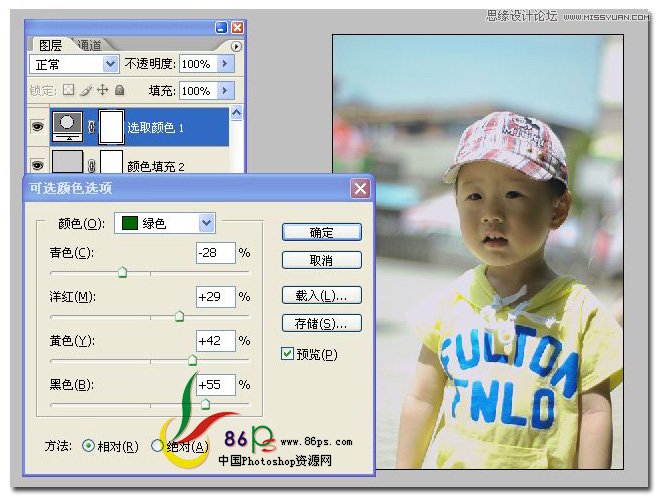Image resolution: width=660 pixels, height=500 pixels.
Task: Click the 载入(L)... button
Action: pos(322,295)
